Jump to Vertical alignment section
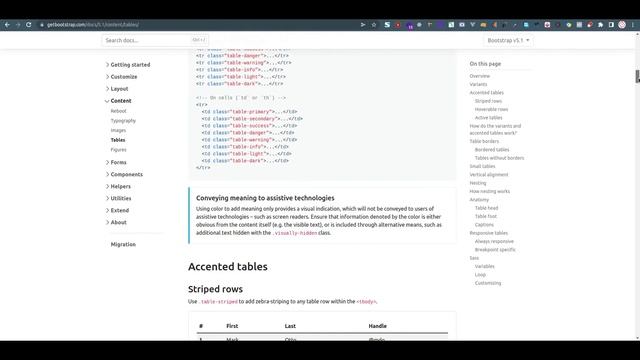The image size is (640, 360). [489, 175]
